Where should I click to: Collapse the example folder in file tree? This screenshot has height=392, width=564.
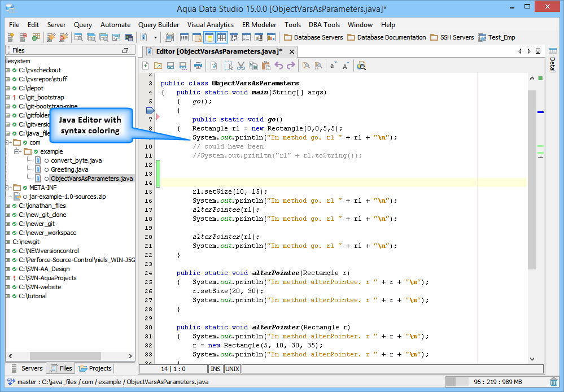(18, 151)
